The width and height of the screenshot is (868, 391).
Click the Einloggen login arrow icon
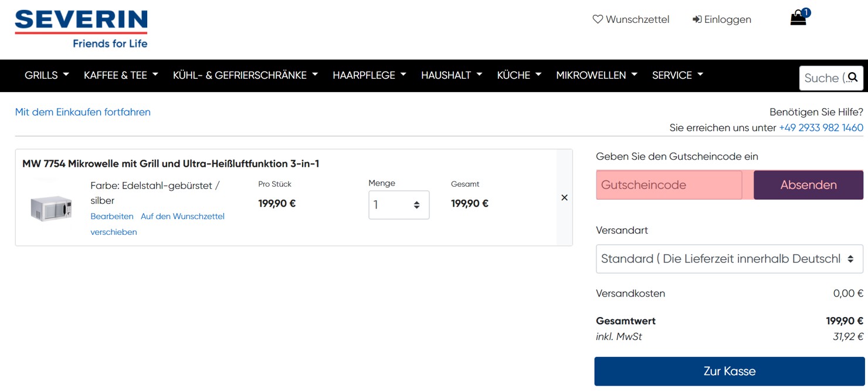coord(697,19)
